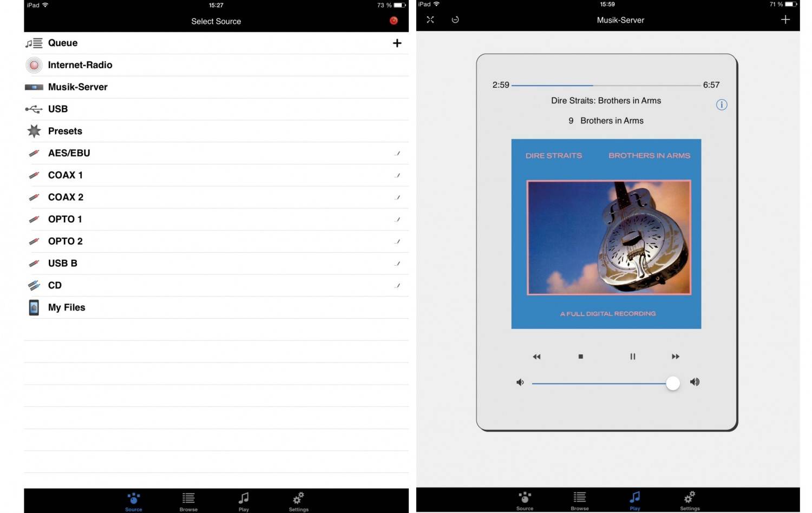Screen dimensions: 812x513
Task: Edit CD name via pencil icon
Action: pos(398,285)
